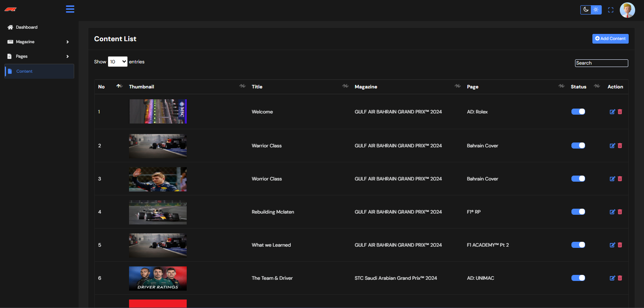Delete the Warrior Class entry
The image size is (644, 308).
click(620, 146)
